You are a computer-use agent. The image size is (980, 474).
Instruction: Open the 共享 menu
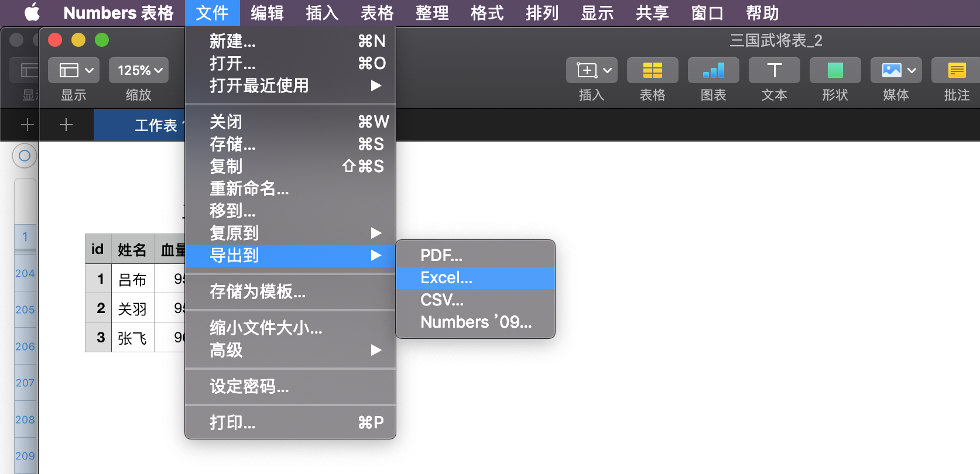point(652,13)
